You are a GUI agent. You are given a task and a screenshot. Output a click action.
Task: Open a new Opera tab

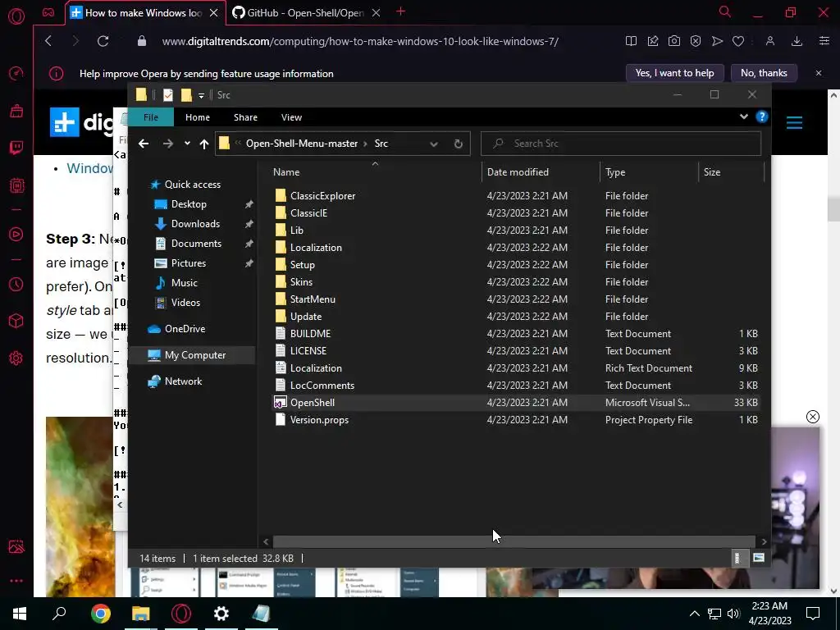pyautogui.click(x=400, y=11)
